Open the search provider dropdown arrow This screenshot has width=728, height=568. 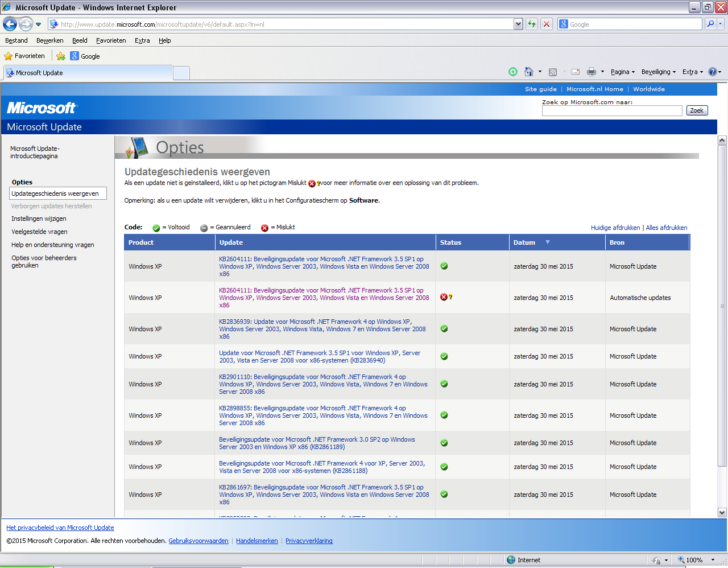click(721, 24)
